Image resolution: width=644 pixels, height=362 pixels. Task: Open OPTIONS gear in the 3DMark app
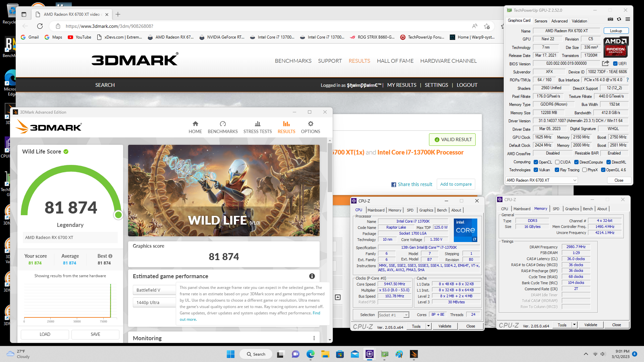(311, 127)
